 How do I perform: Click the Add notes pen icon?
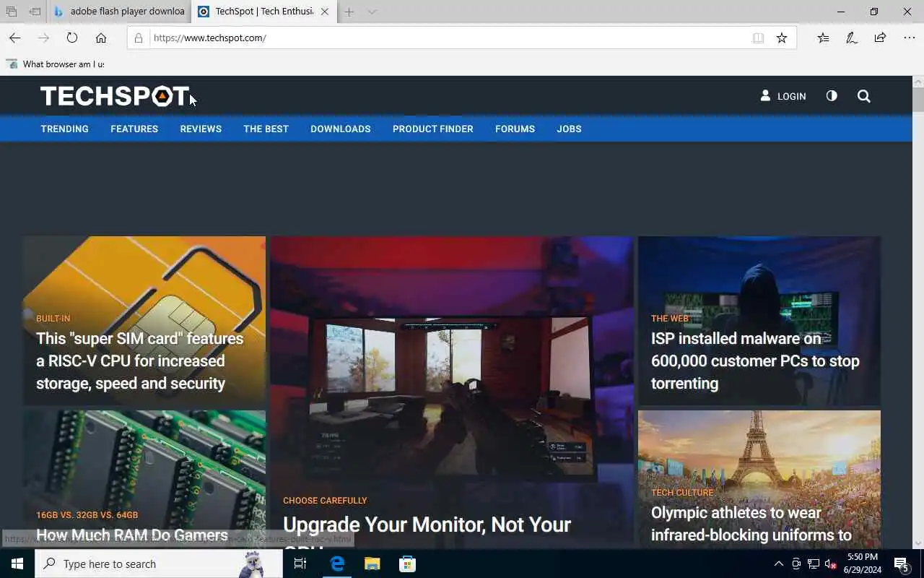pos(852,38)
